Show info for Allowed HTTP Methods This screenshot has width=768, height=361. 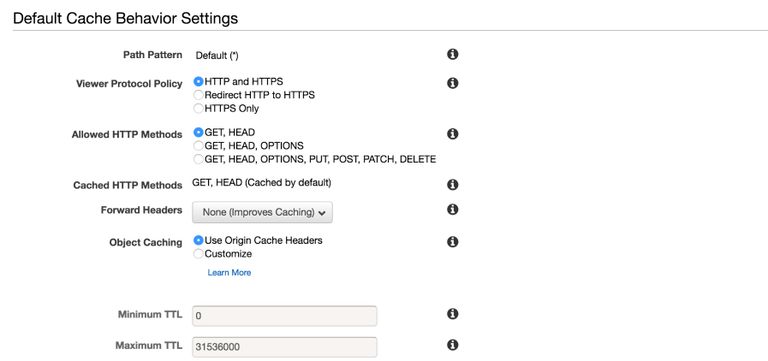point(453,134)
